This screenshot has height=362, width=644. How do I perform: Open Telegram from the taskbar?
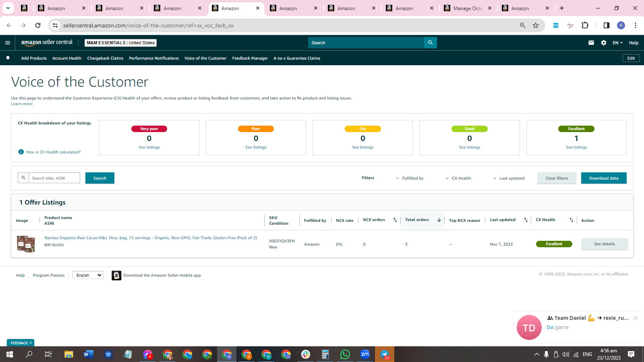[385, 354]
